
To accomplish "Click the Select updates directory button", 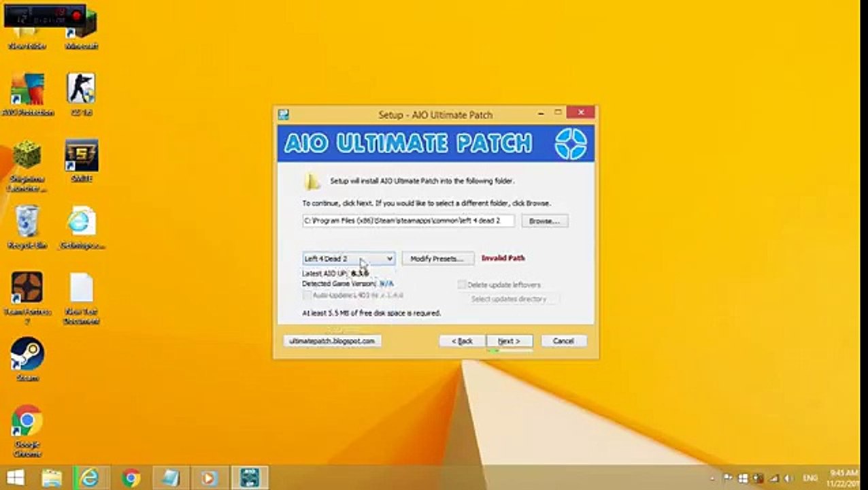I will [x=509, y=299].
